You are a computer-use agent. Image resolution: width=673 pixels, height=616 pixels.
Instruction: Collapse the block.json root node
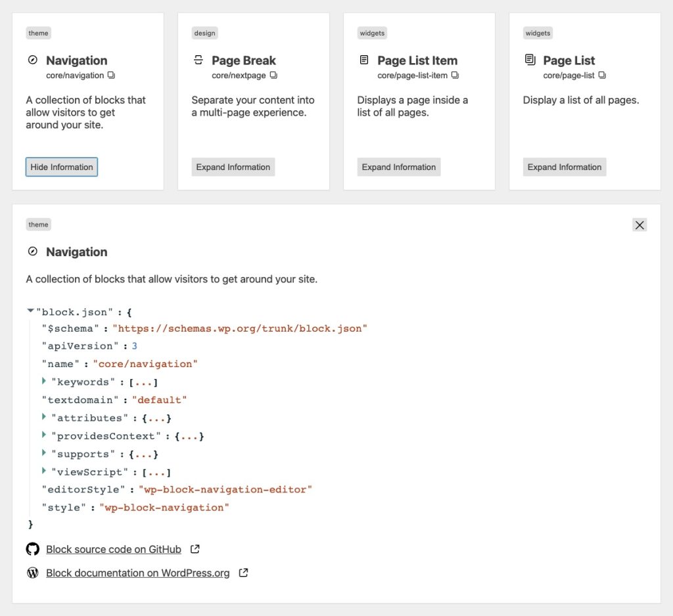(30, 311)
